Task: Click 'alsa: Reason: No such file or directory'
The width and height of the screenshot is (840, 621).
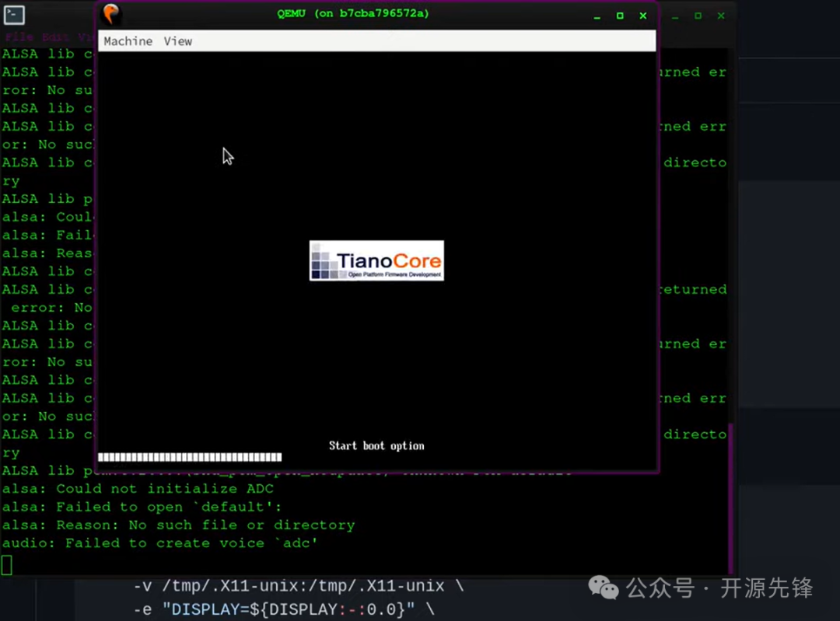Action: point(178,525)
